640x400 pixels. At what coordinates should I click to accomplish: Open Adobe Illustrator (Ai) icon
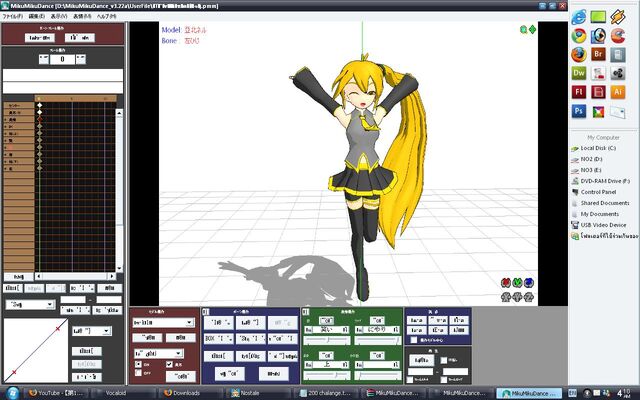618,92
